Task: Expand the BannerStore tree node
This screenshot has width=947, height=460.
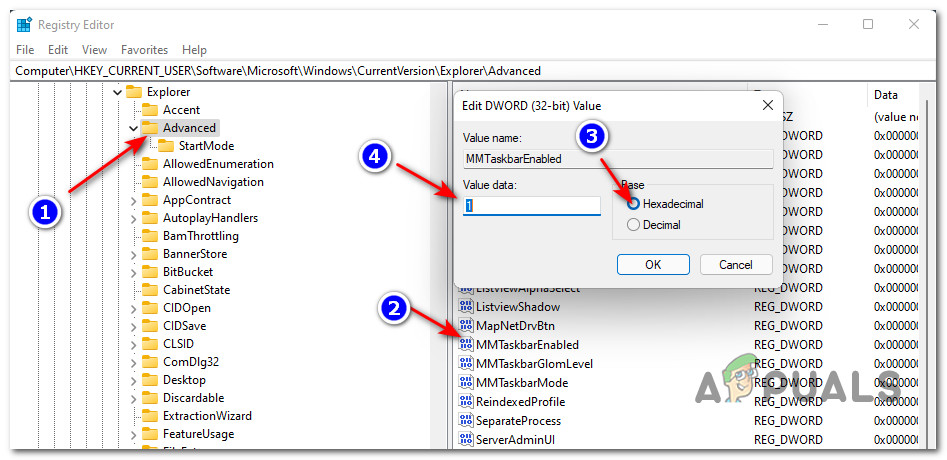Action: (x=133, y=254)
